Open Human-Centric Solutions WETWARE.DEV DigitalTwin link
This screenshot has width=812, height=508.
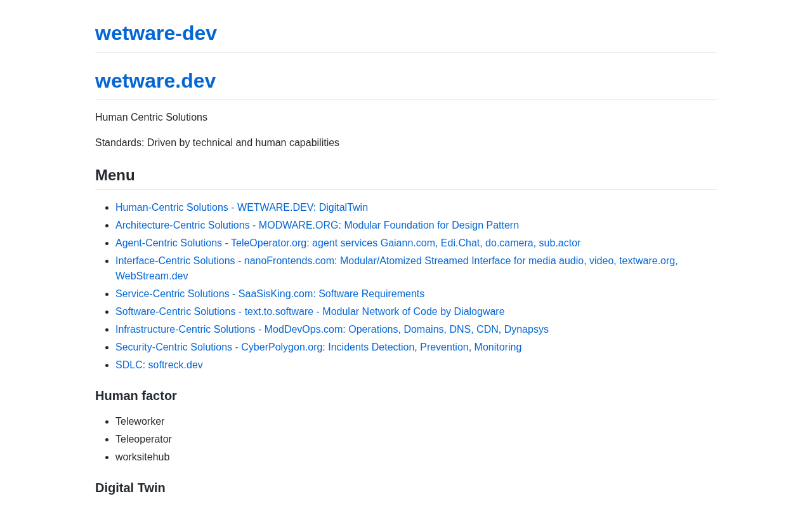(x=242, y=208)
